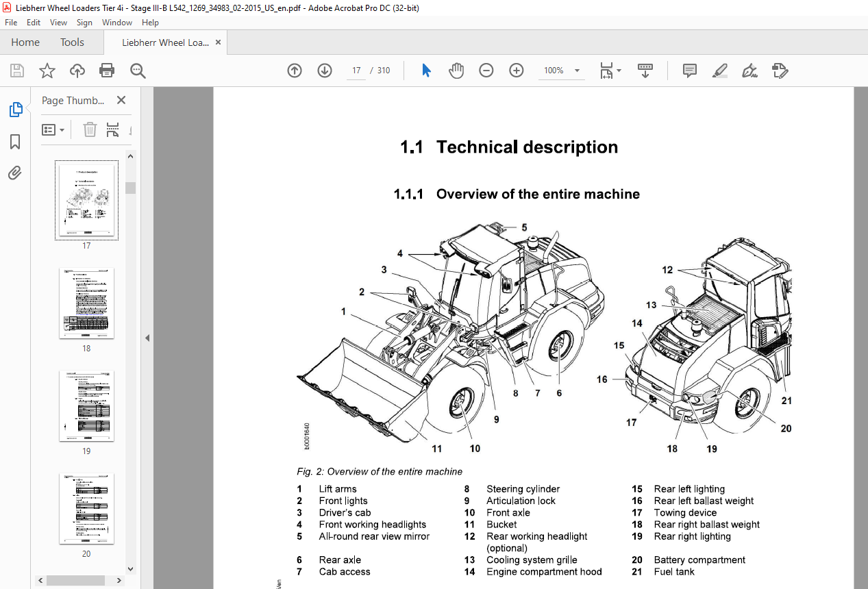Zoom in with the plus icon
The height and width of the screenshot is (589, 868).
click(x=517, y=71)
